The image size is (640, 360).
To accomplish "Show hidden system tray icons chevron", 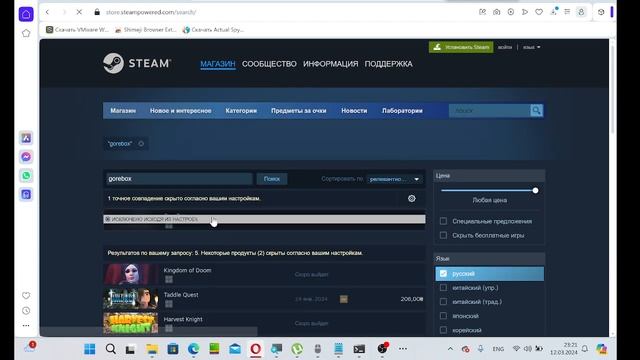I will 450,349.
